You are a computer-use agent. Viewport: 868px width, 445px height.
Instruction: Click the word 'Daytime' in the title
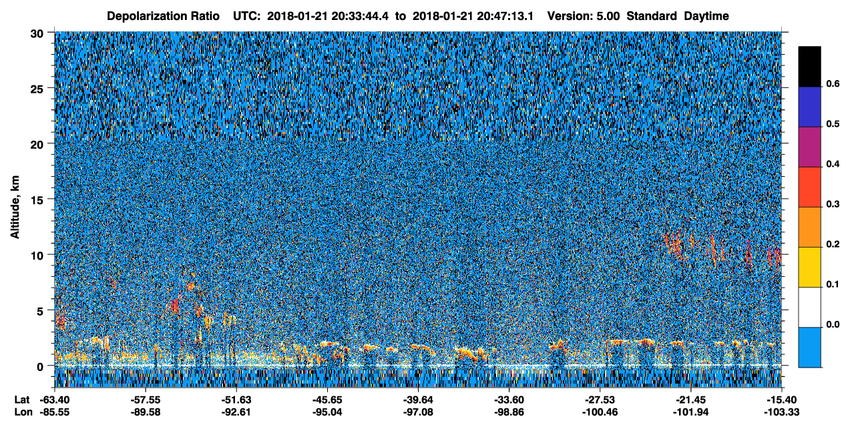click(706, 15)
